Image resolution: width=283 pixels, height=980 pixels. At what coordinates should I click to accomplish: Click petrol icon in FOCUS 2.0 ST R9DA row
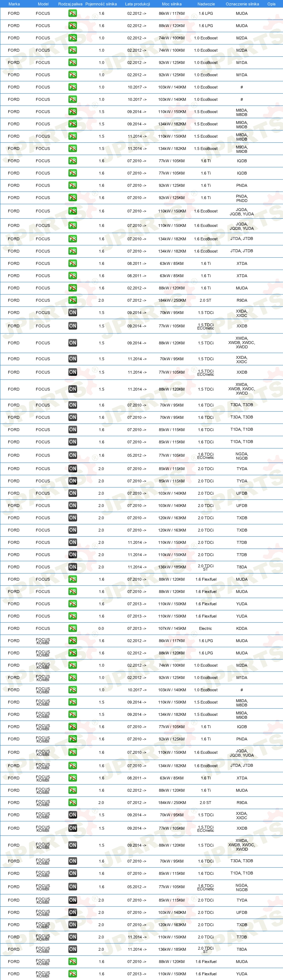tap(72, 300)
